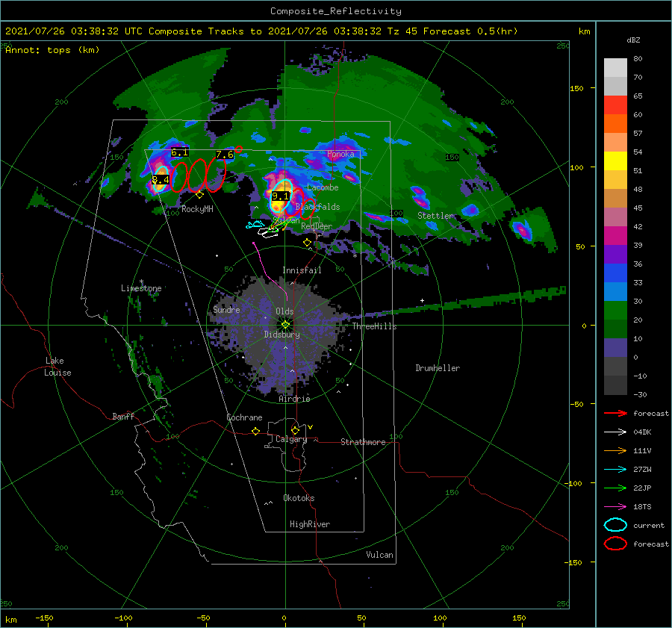Select the storm top label 9.1
This screenshot has height=628, width=672.
[281, 196]
